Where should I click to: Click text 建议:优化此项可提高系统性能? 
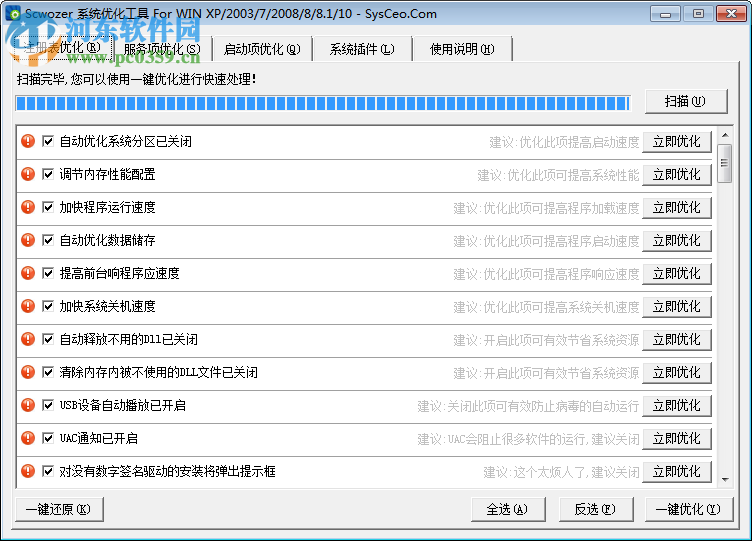coord(558,175)
